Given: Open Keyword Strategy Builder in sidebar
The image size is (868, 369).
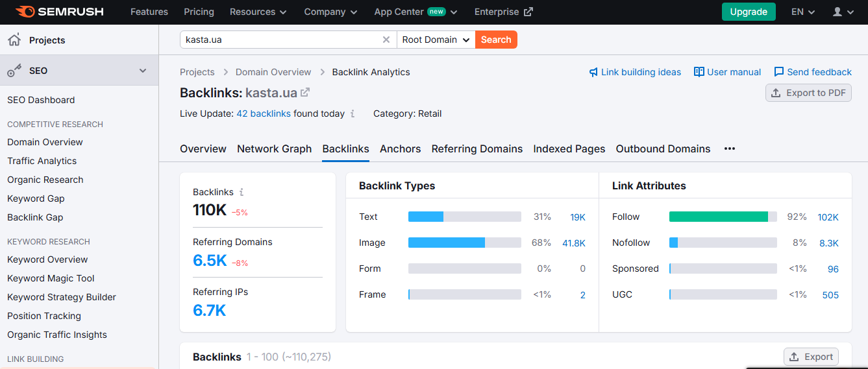Looking at the screenshot, I should pos(62,297).
